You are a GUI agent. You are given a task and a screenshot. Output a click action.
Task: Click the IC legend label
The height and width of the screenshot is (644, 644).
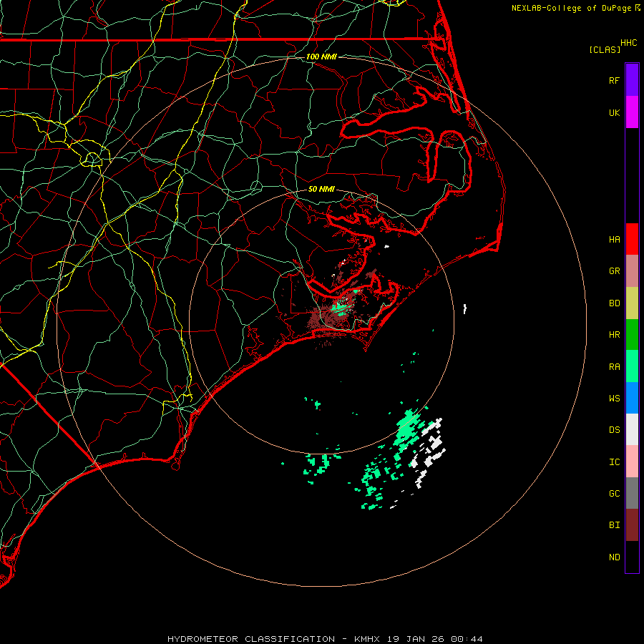click(614, 462)
